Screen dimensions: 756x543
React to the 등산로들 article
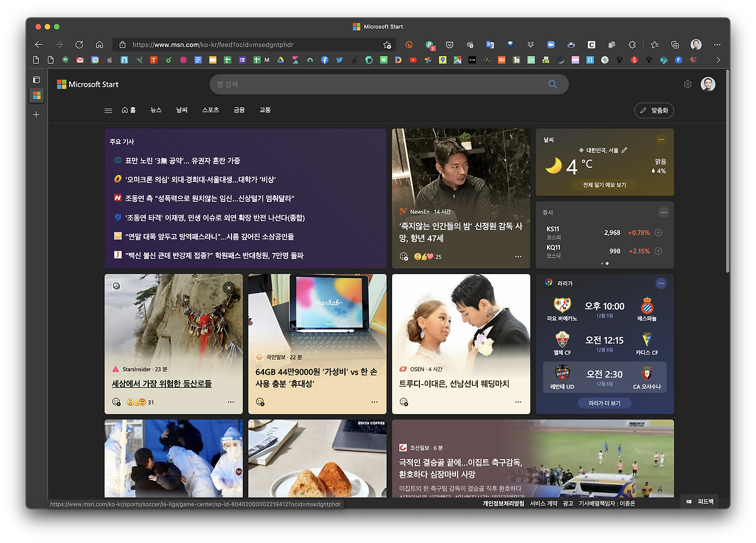click(116, 402)
